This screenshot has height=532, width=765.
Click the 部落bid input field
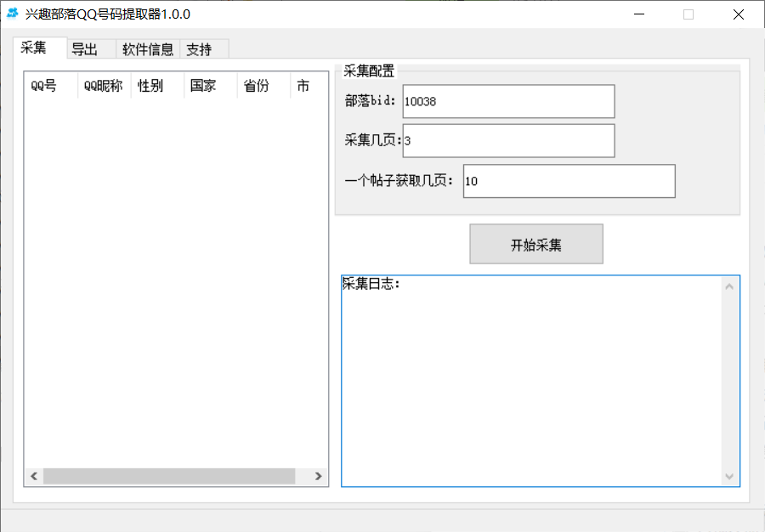pyautogui.click(x=508, y=101)
